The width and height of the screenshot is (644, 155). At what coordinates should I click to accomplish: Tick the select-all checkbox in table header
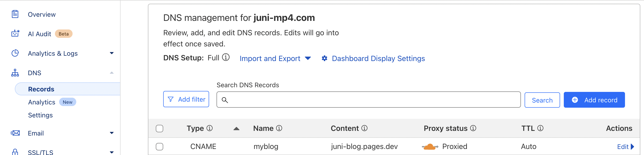point(159,129)
